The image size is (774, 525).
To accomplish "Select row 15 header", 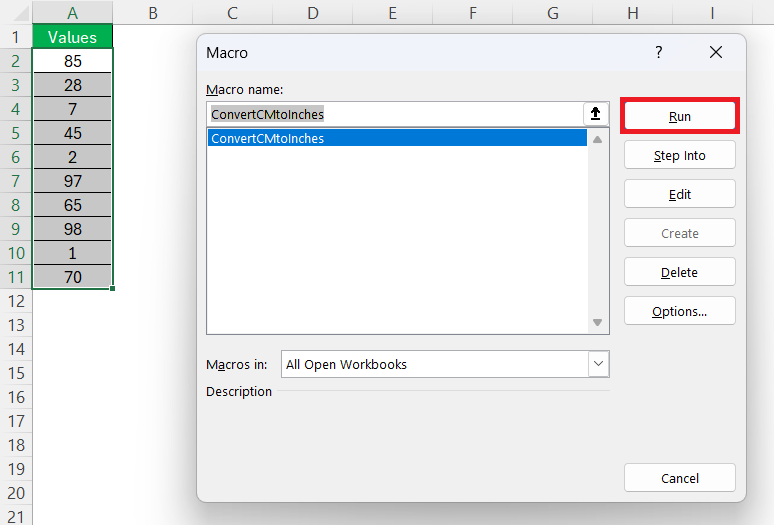I will tap(16, 373).
